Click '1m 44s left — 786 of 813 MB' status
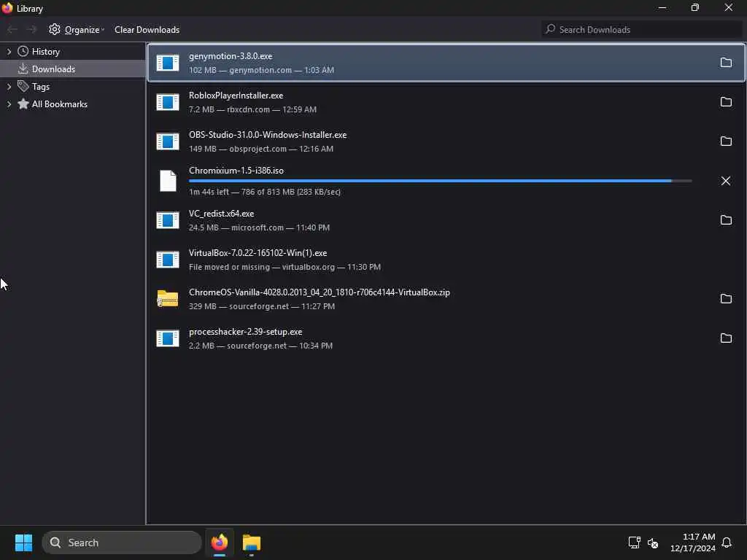The width and height of the screenshot is (747, 560). [264, 192]
